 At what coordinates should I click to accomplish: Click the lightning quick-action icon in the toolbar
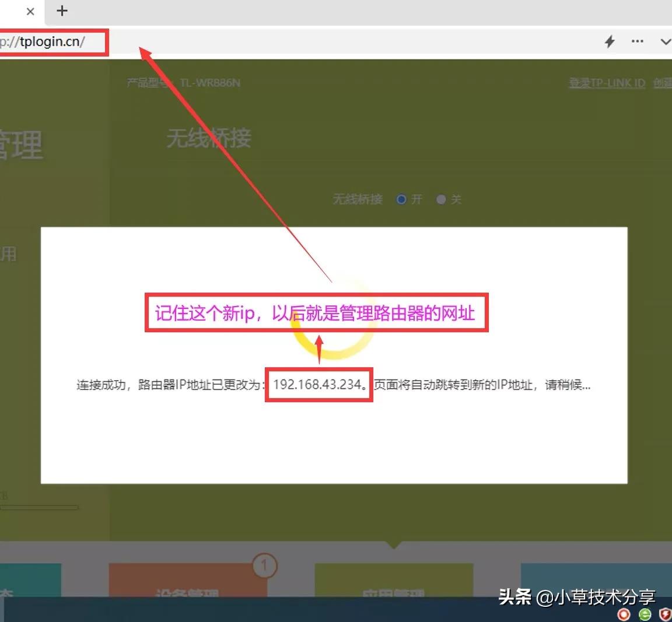click(609, 41)
